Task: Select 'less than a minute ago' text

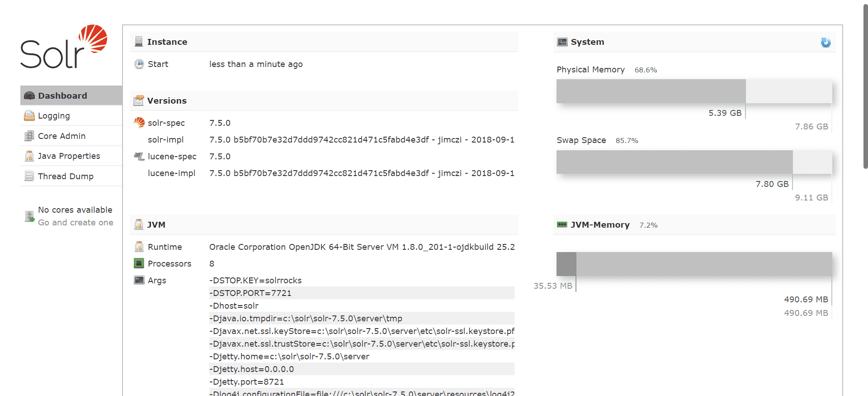Action: click(x=256, y=64)
